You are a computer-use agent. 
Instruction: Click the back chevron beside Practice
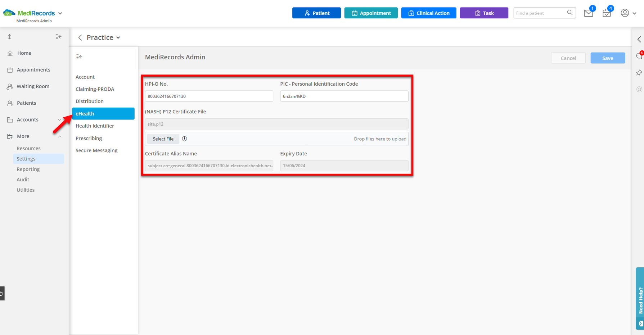point(80,37)
